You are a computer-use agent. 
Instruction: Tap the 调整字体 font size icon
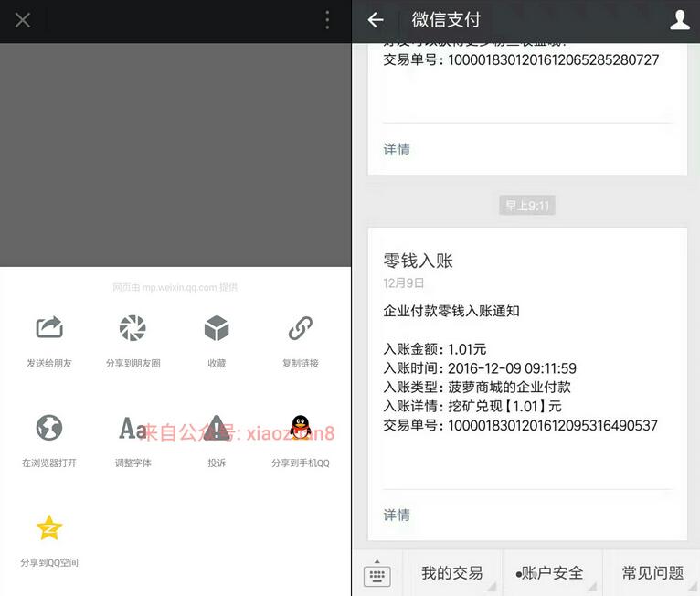(x=133, y=428)
